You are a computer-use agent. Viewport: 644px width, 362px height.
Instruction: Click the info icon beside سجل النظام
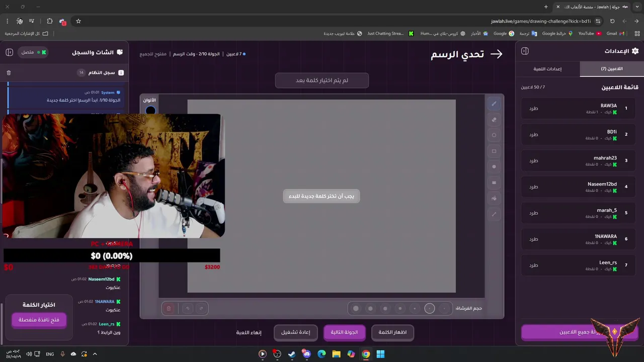121,73
